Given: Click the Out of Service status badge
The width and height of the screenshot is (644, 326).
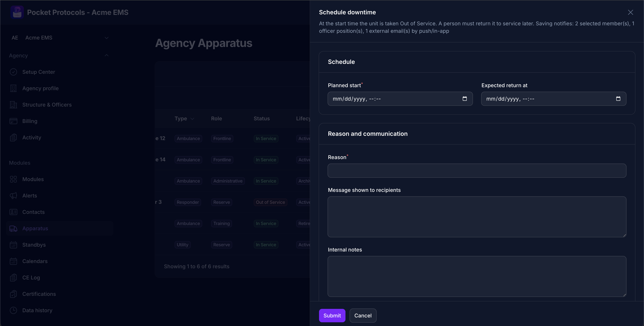Looking at the screenshot, I should [x=270, y=202].
